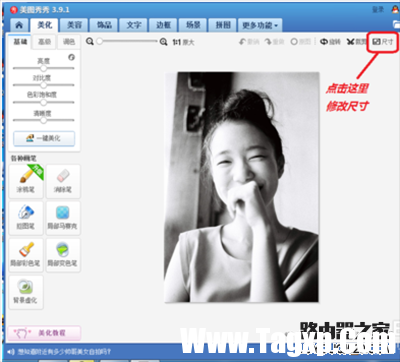The image size is (400, 362).
Task: Open the 裁剪 crop tool
Action: click(x=356, y=42)
